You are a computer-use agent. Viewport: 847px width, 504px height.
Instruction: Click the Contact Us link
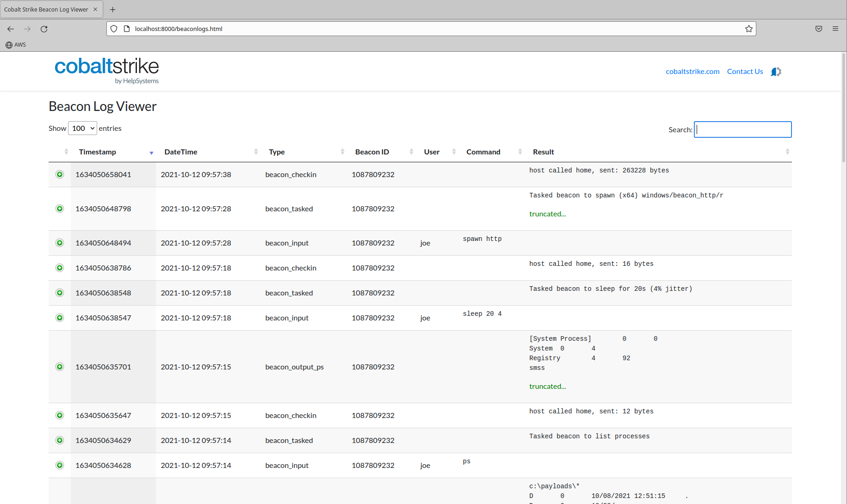tap(745, 71)
